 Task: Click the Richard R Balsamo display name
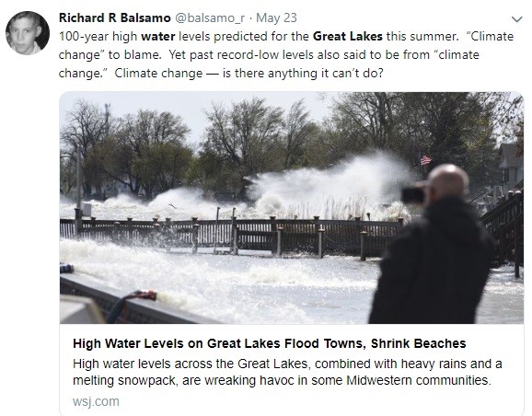(x=115, y=17)
